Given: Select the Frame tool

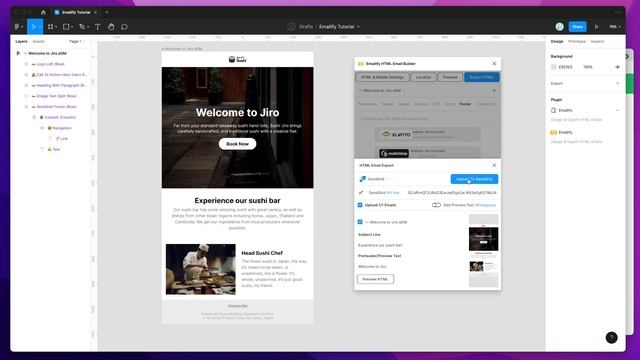Looking at the screenshot, I should tap(51, 27).
